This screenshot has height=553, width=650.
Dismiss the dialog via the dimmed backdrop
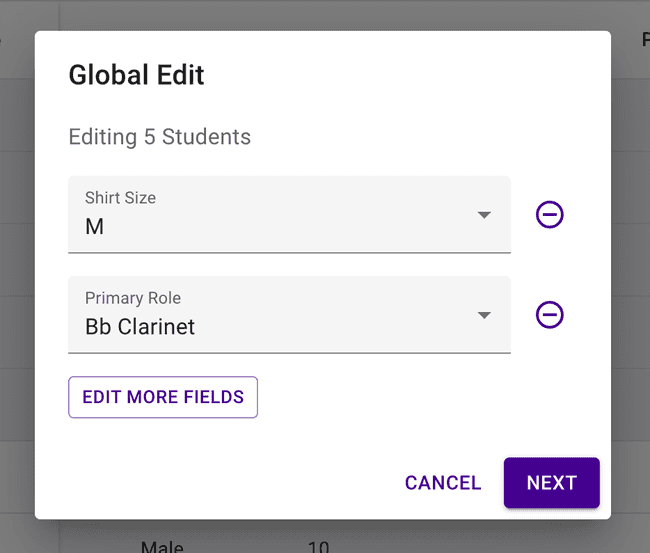[630, 300]
